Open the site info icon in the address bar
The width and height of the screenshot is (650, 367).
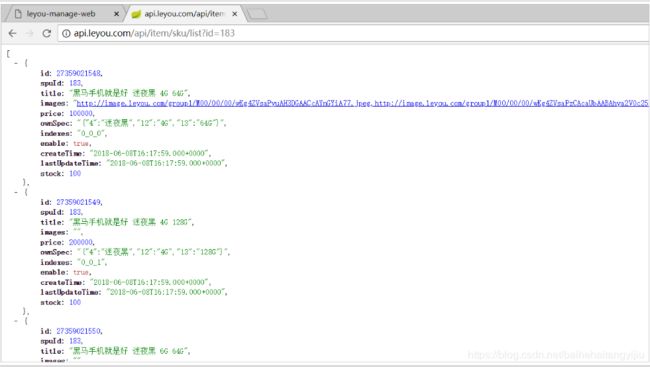point(66,34)
